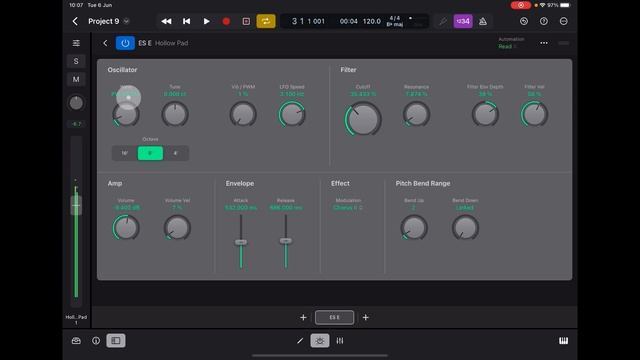Toggle the tuner icon in control bar
This screenshot has width=640, height=360.
442,21
